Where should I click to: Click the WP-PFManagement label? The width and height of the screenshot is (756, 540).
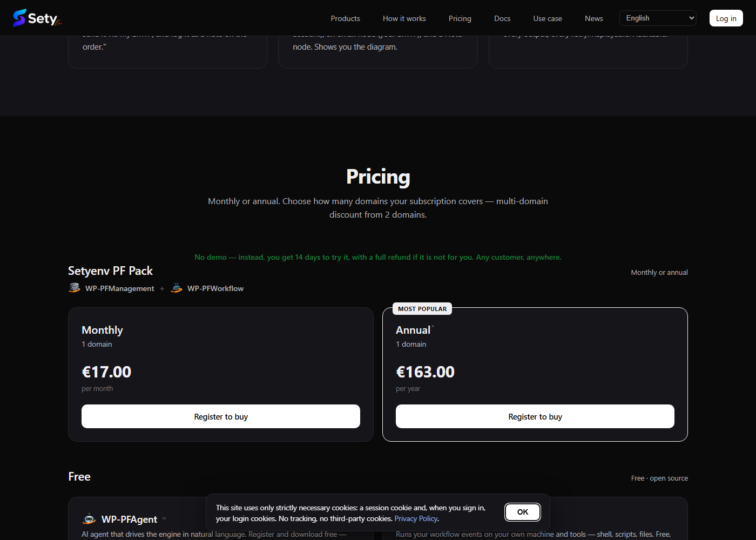(x=120, y=288)
